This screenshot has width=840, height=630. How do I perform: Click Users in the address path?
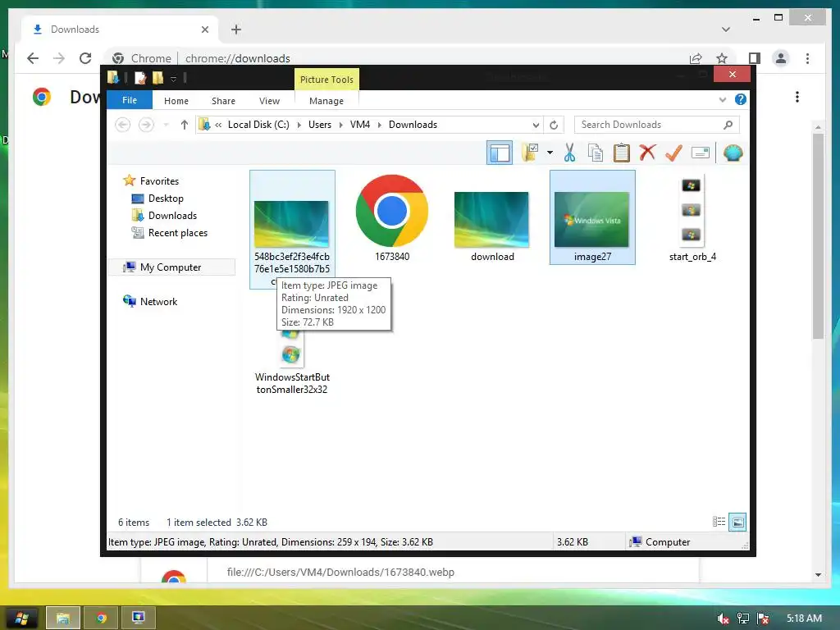[x=320, y=125]
